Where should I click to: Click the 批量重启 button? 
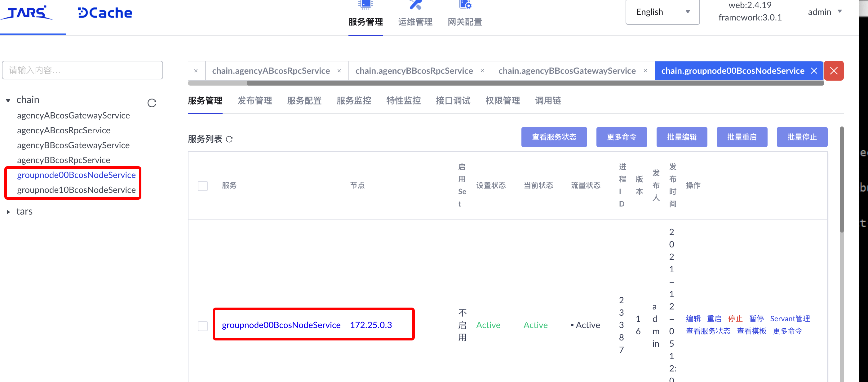[742, 137]
